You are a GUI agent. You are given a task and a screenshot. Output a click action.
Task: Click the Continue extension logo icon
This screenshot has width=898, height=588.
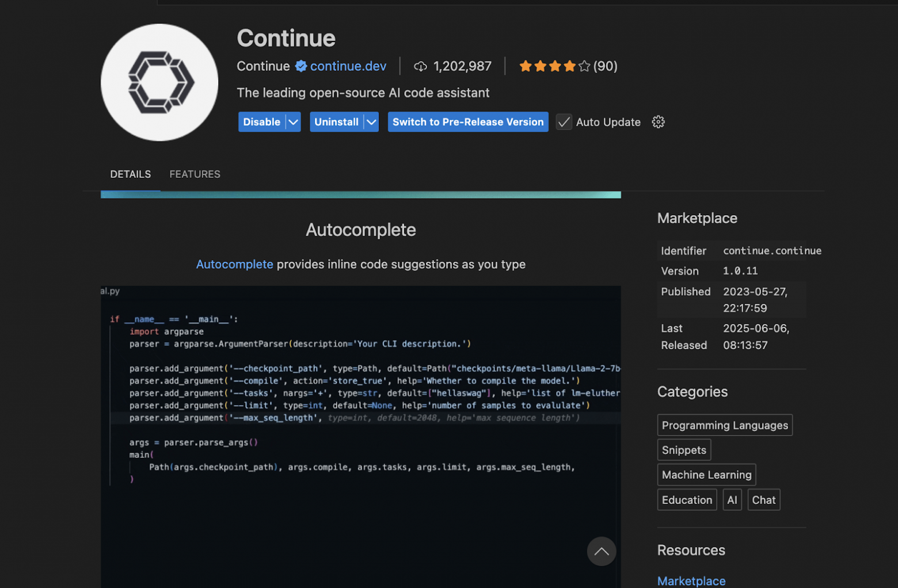159,82
